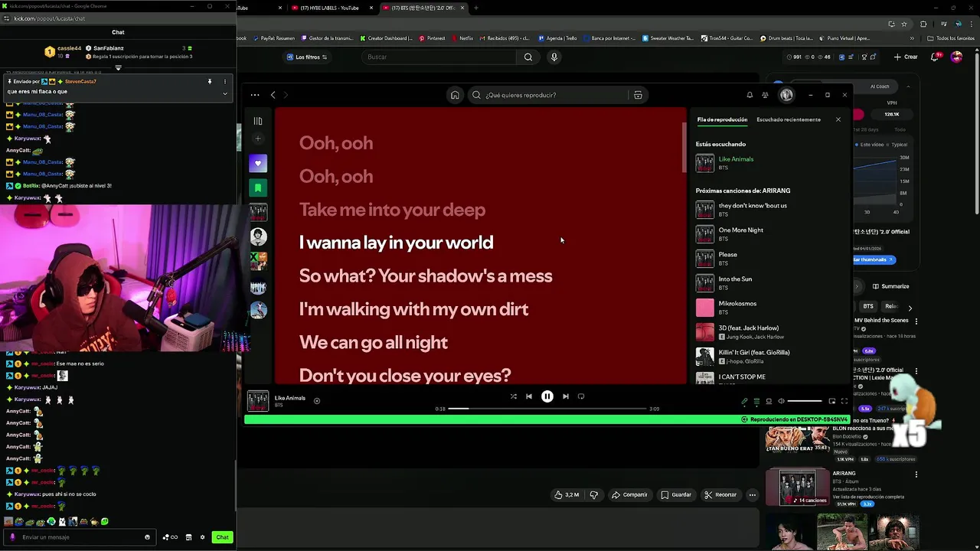Dislike the YouTube video
The height and width of the screenshot is (551, 980).
593,495
